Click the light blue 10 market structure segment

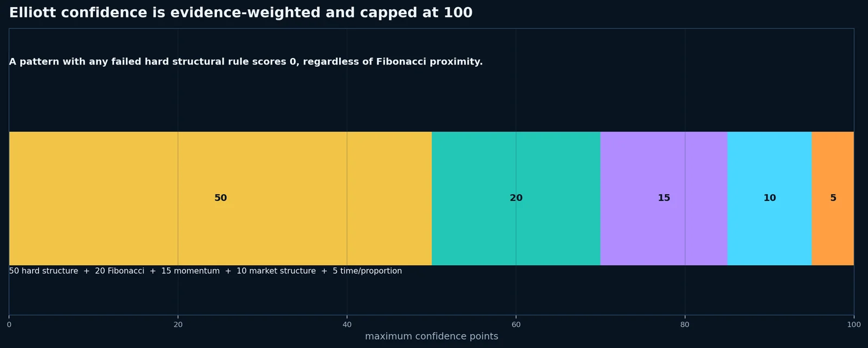[x=770, y=198]
